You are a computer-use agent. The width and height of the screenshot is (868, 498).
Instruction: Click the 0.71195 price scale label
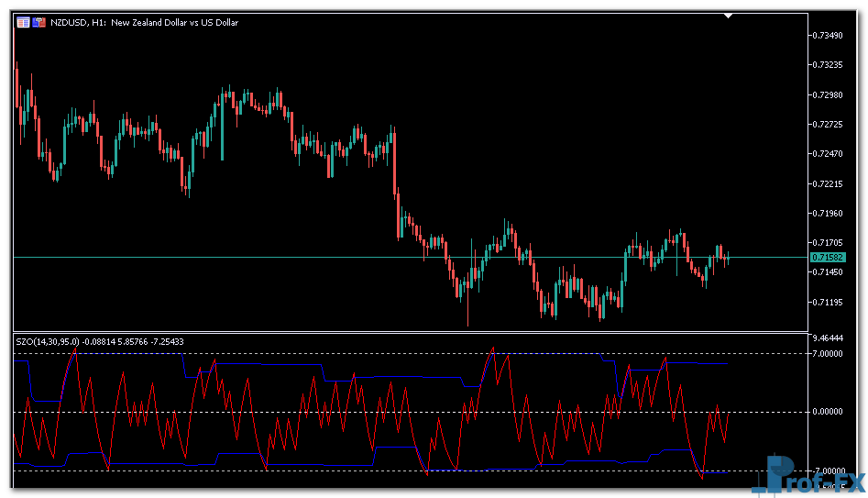(829, 302)
